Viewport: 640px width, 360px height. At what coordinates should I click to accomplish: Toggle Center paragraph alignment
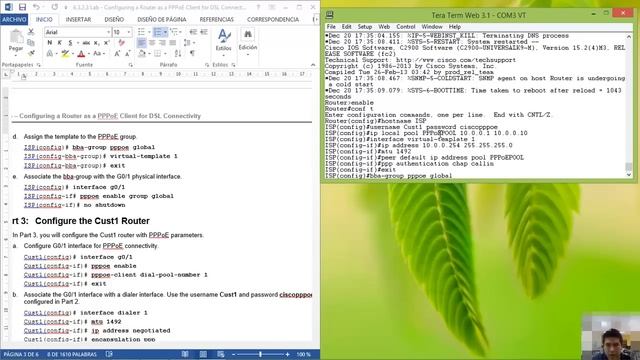(x=152, y=42)
